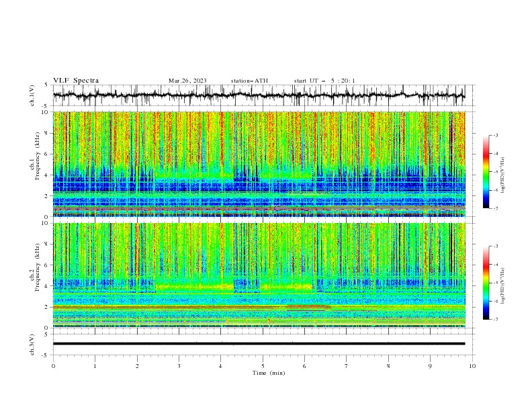Image resolution: width=532 pixels, height=411 pixels.
Task: Click the "ch.3(V)" axis label
Action: click(32, 345)
